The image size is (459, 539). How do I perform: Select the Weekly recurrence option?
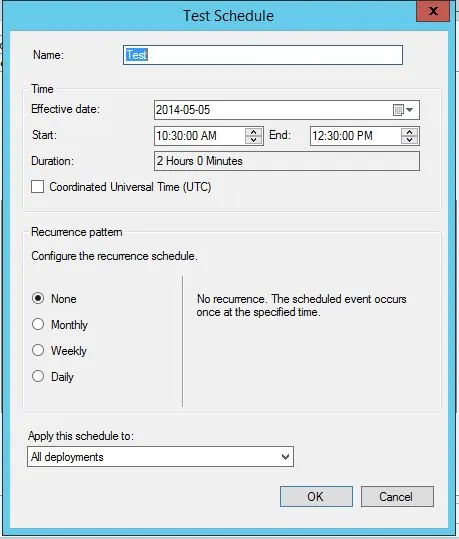point(38,350)
